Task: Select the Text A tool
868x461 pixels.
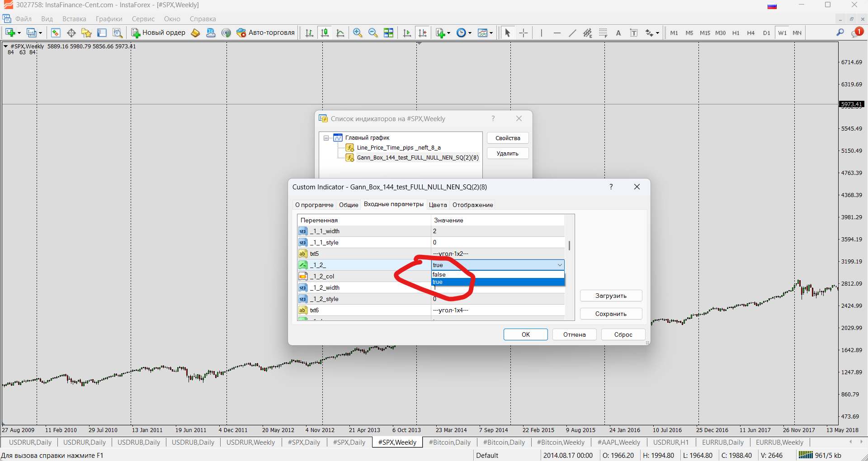Action: click(x=618, y=33)
